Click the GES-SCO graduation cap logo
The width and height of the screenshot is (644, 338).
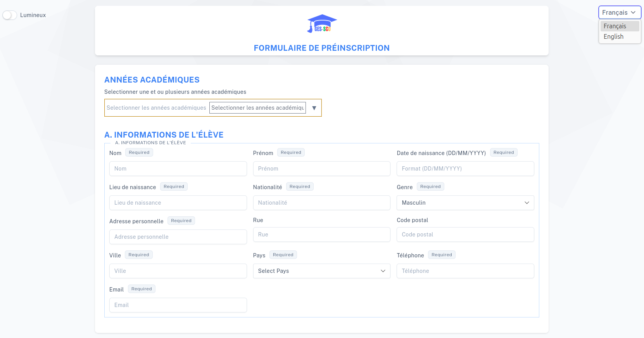click(321, 24)
